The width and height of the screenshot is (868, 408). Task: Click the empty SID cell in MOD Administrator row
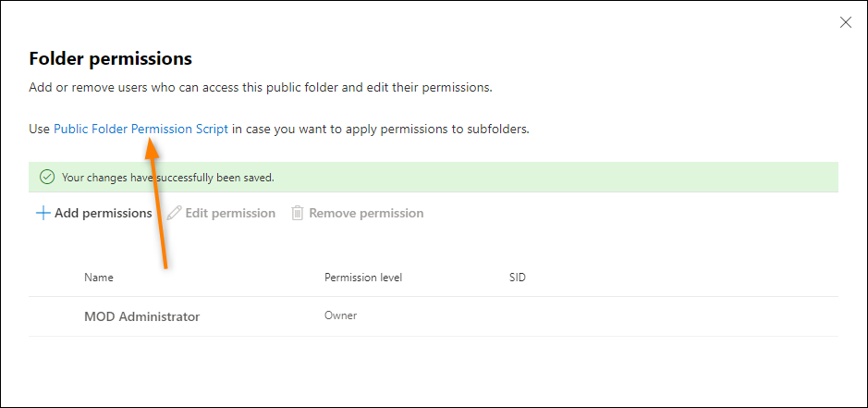554,316
